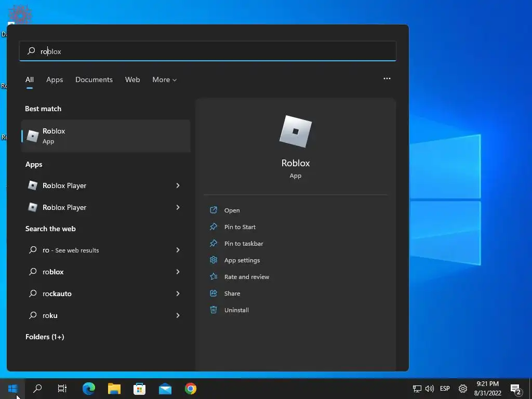
Task: Expand the Folders (1+) section
Action: click(x=45, y=337)
